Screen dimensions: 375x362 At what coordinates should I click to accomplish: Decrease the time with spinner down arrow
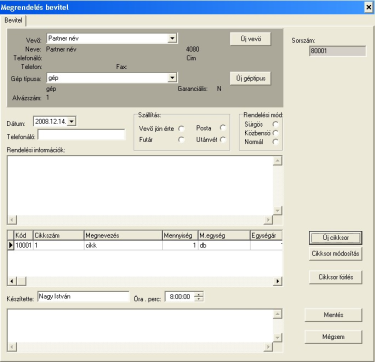(199, 299)
